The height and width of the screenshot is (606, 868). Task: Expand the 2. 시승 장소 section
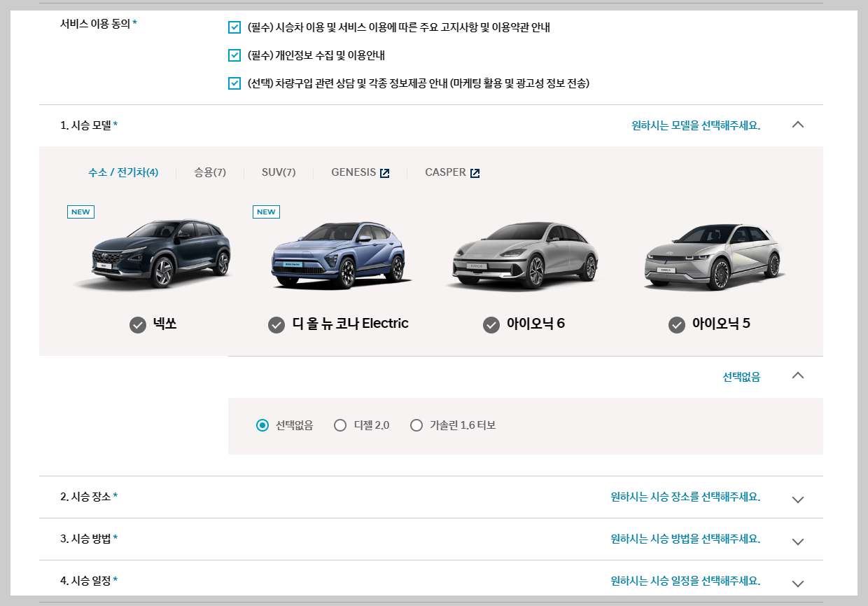click(798, 500)
